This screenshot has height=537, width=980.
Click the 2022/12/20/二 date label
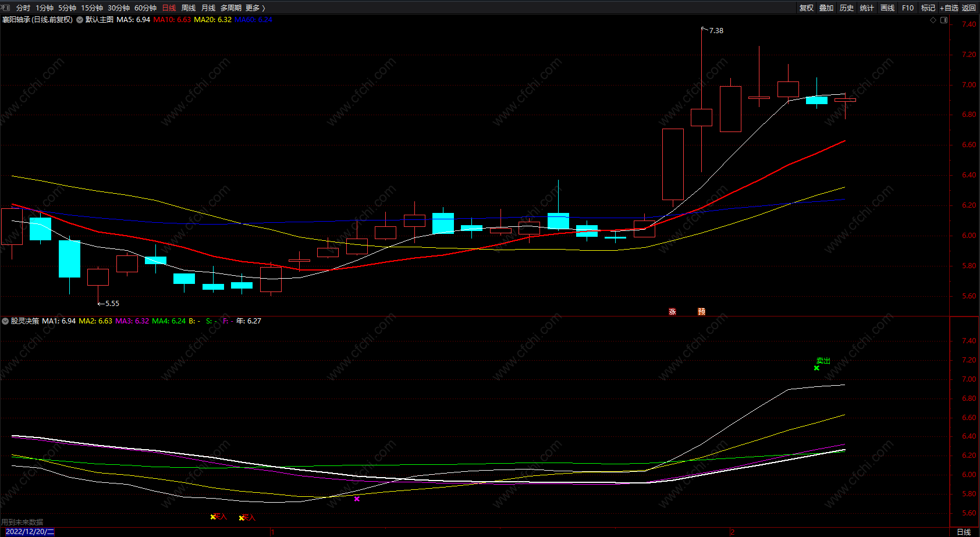click(30, 532)
